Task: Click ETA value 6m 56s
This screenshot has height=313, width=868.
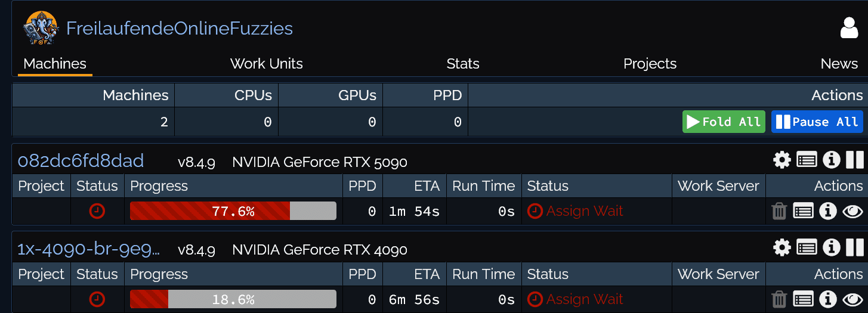Action: 414,299
